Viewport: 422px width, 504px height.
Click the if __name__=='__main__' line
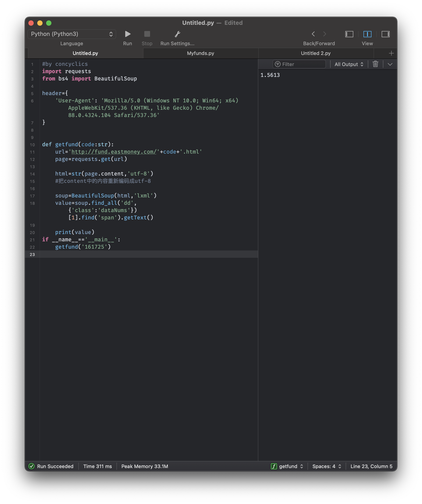click(x=81, y=240)
